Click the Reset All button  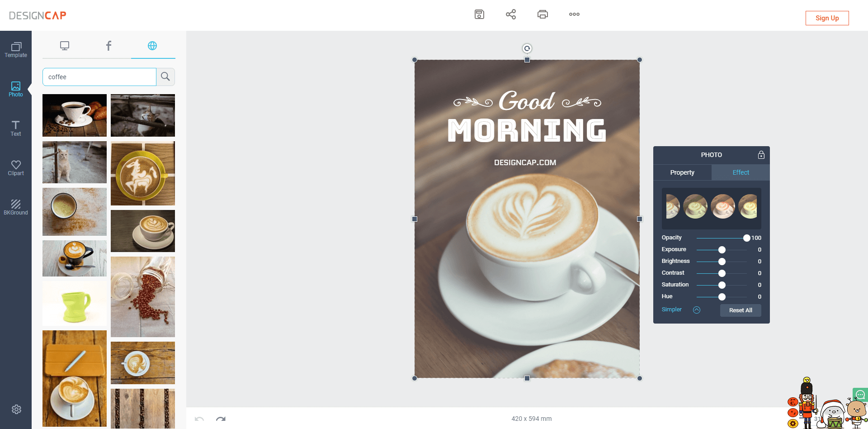(741, 310)
